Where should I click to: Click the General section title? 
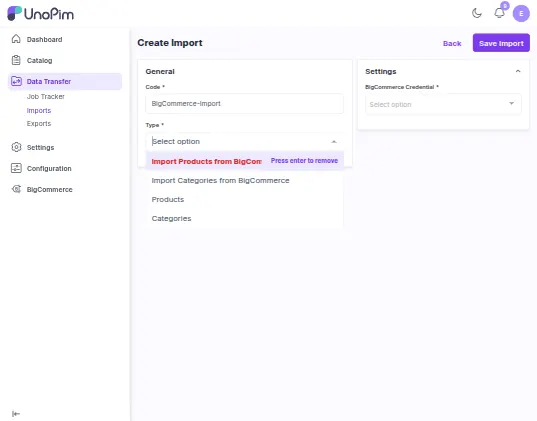(x=160, y=71)
